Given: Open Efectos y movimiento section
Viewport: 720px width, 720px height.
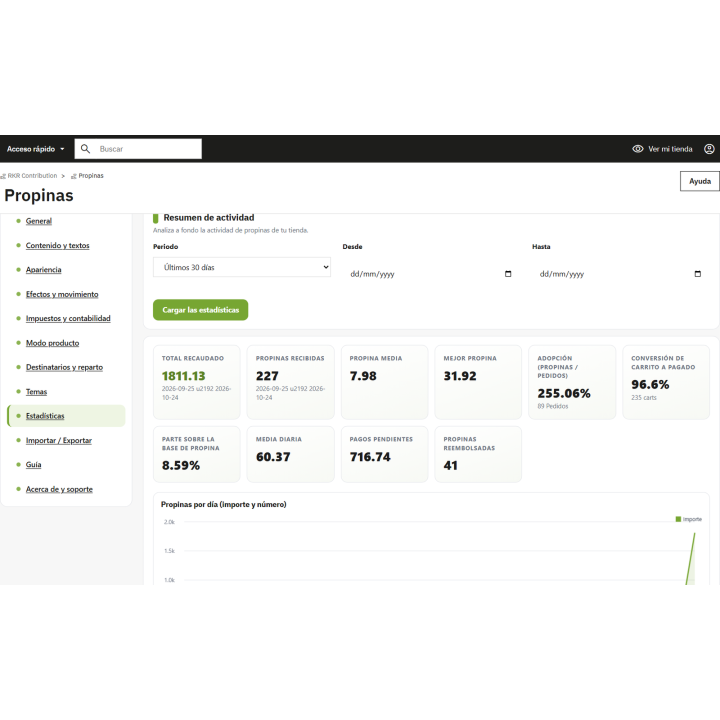Looking at the screenshot, I should tap(62, 294).
